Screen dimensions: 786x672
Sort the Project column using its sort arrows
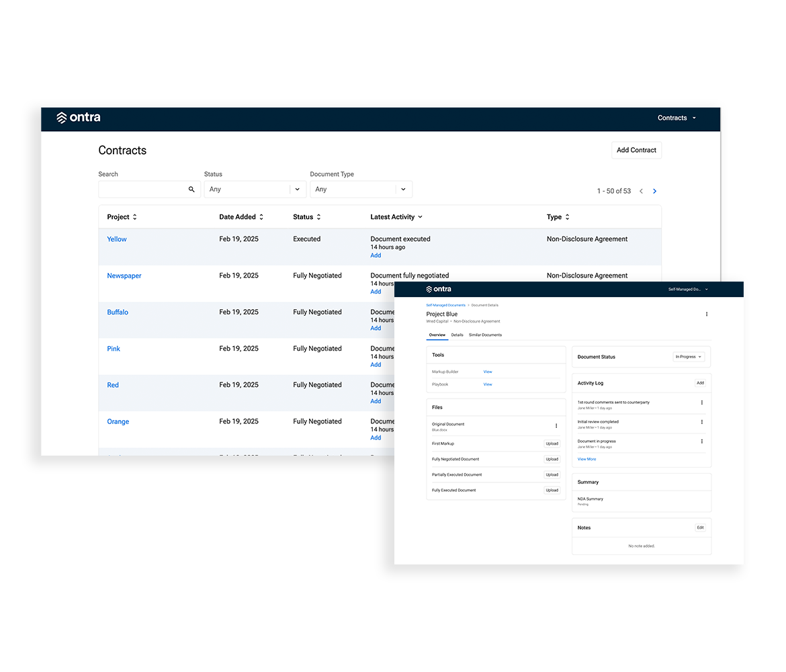pos(134,216)
